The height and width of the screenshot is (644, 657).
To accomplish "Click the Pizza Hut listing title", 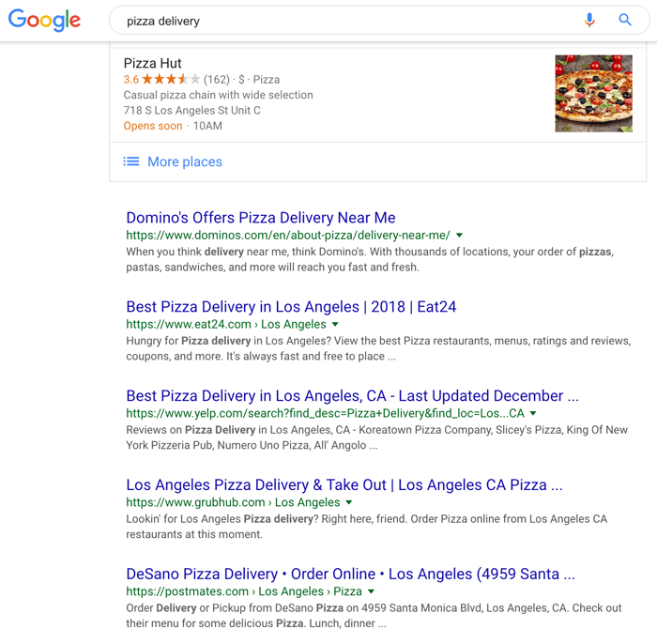I will tap(153, 63).
